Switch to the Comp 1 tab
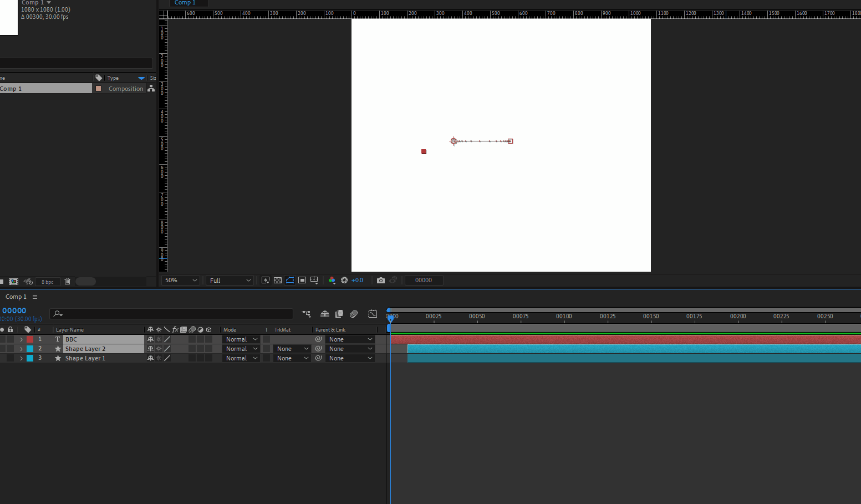 point(185,3)
